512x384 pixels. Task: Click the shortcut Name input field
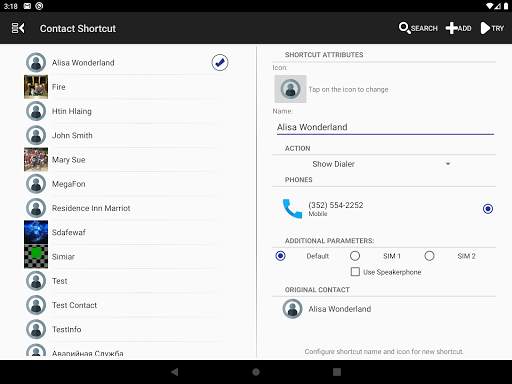385,127
